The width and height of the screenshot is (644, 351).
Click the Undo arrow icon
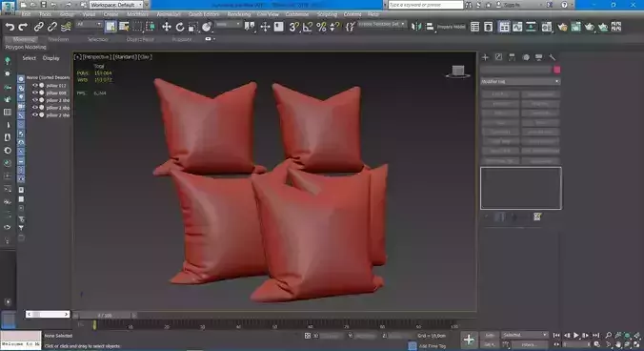10,27
